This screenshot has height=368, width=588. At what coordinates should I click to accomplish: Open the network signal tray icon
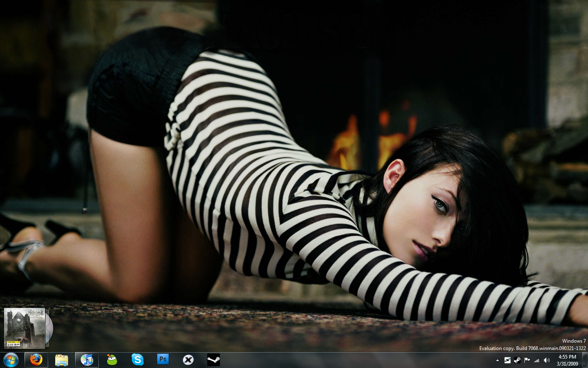pyautogui.click(x=537, y=360)
